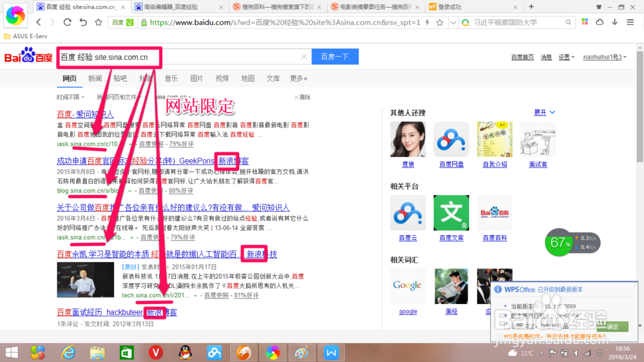644x362 pixels.
Task: Open the ASUS E-Serv bookmark folder
Action: pyautogui.click(x=26, y=36)
